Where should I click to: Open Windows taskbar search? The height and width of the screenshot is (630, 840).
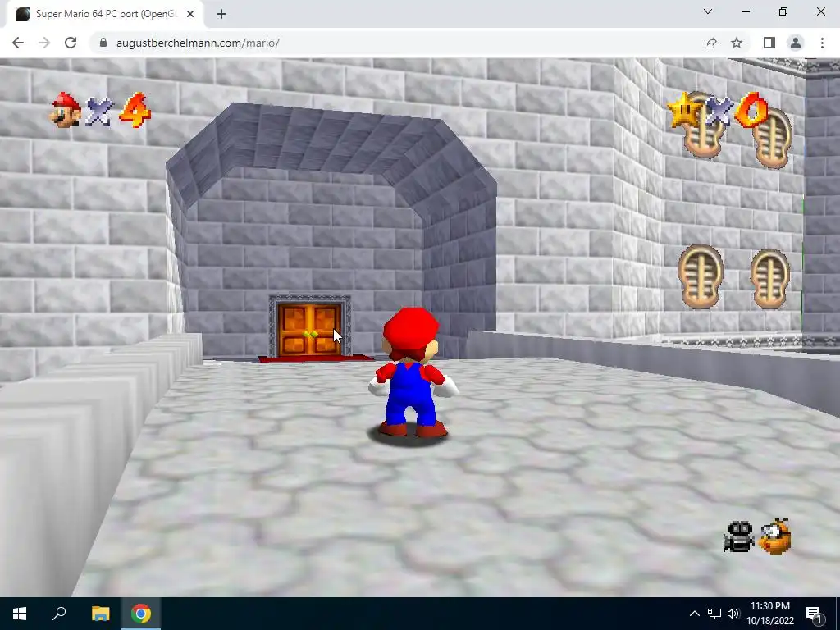tap(59, 614)
